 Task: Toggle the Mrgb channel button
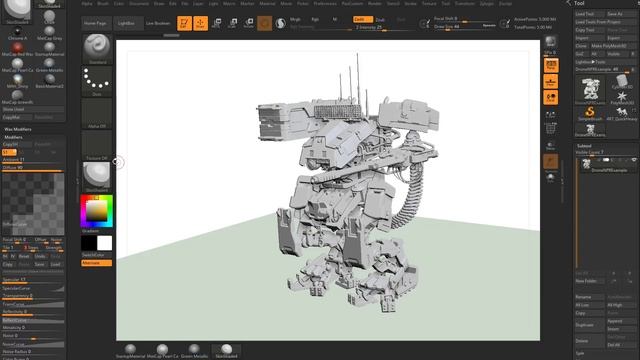(295, 20)
